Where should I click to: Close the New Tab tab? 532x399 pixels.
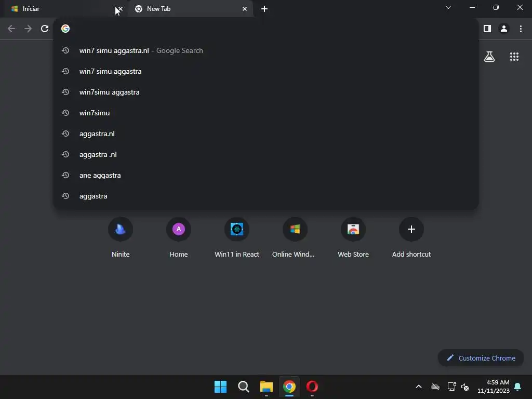(245, 9)
